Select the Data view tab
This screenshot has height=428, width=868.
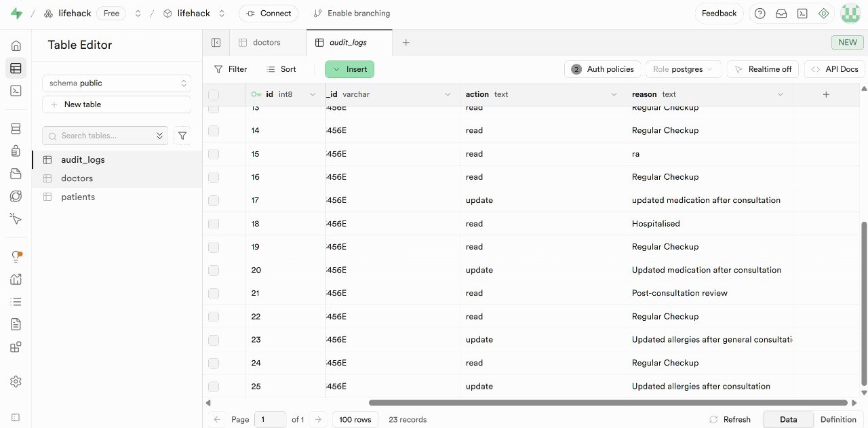coord(789,419)
